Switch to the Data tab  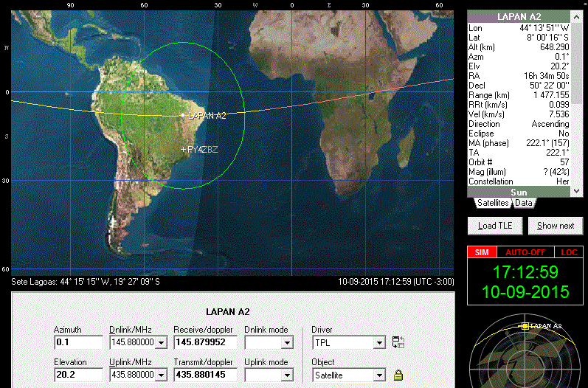click(524, 203)
